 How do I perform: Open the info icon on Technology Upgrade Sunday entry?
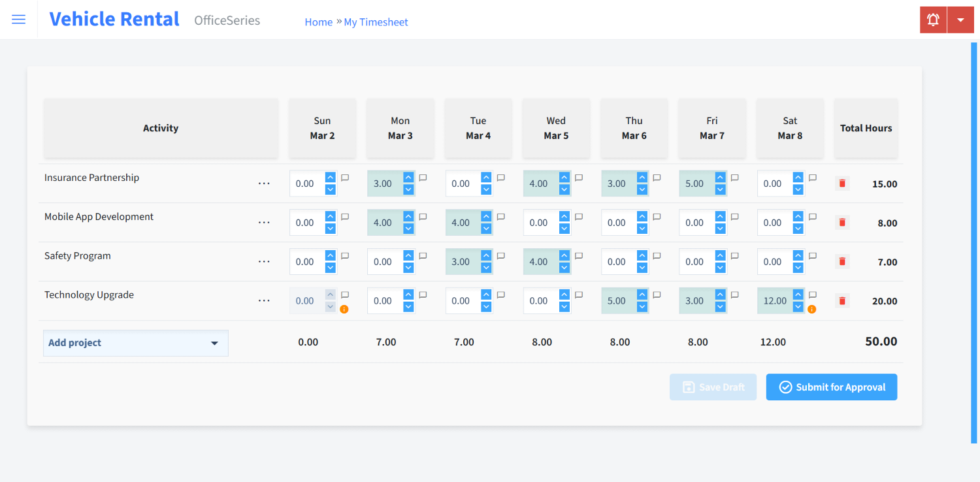click(345, 310)
